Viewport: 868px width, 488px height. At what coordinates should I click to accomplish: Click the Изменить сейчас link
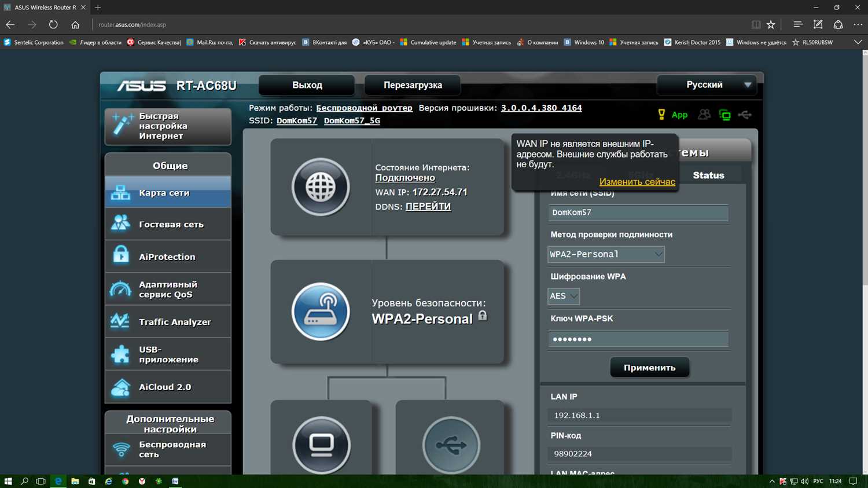point(637,182)
